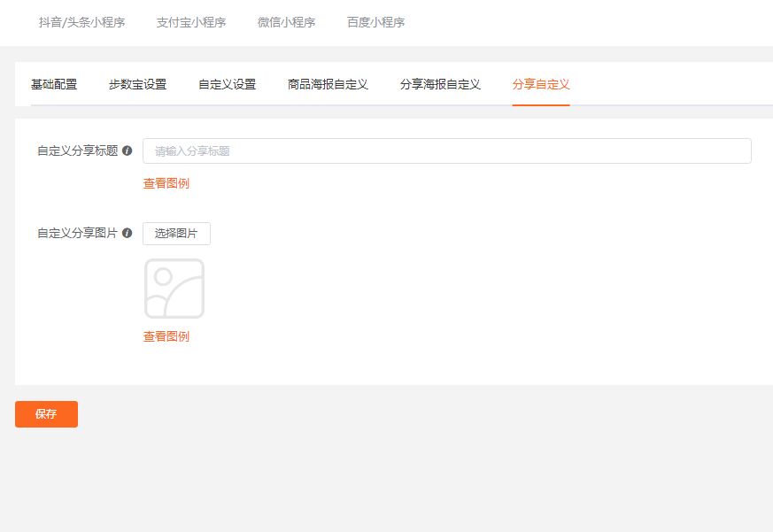Click the 自定义分享标题 label text
The height and width of the screenshot is (532, 773).
pyautogui.click(x=78, y=150)
